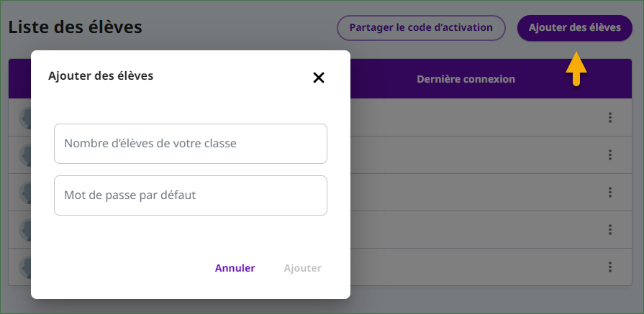Focus the Nombre d'élèves de votre classe field
This screenshot has height=314, width=644.
coord(191,144)
